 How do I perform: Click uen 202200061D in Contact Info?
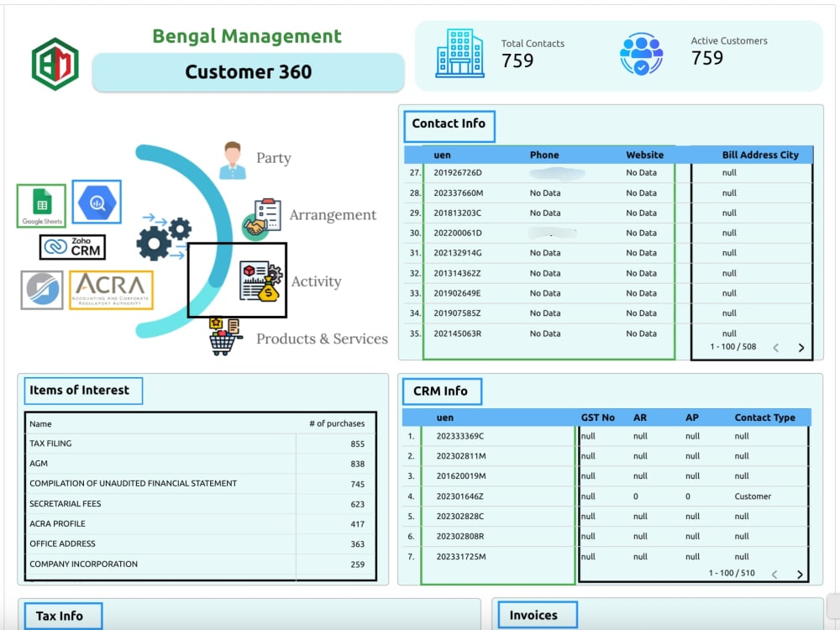(x=458, y=233)
